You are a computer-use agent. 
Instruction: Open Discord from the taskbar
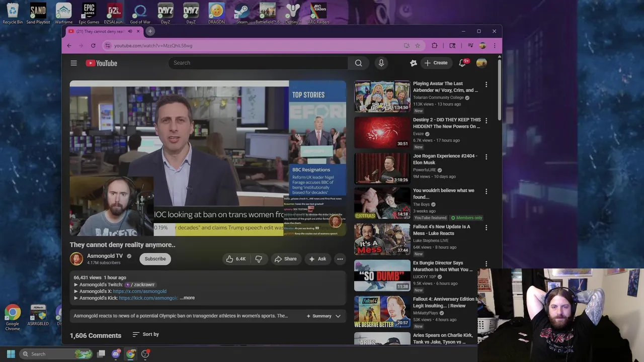[x=116, y=354]
